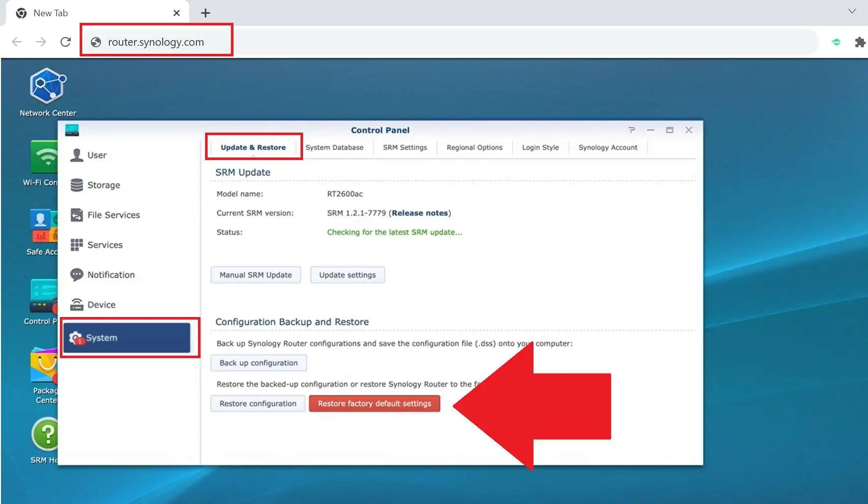
Task: Open the SRM Help desktop icon
Action: (x=46, y=441)
